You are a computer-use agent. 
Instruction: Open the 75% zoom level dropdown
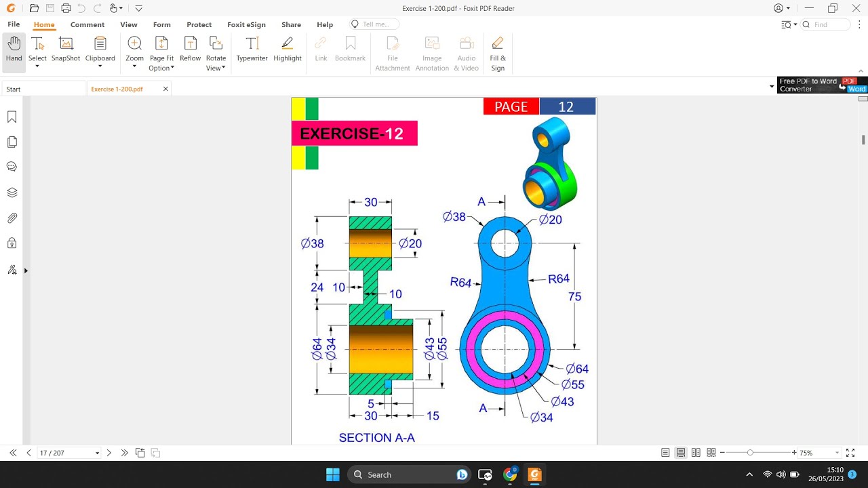837,453
